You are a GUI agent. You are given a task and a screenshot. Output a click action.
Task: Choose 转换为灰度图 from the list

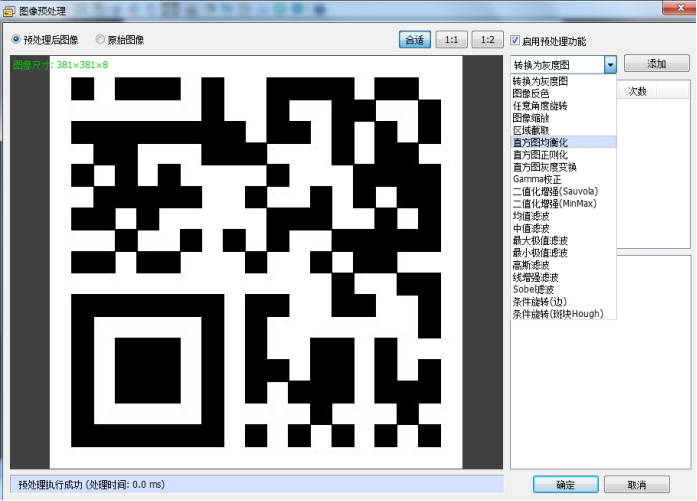[564, 81]
